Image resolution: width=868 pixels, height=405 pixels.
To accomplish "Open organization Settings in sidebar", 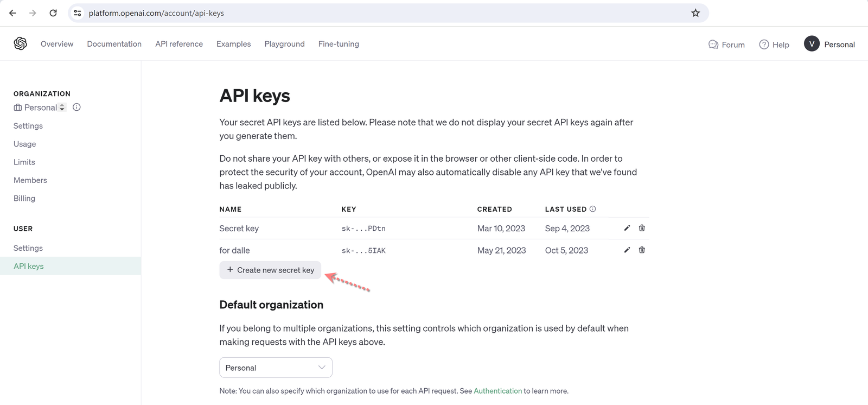I will tap(28, 126).
